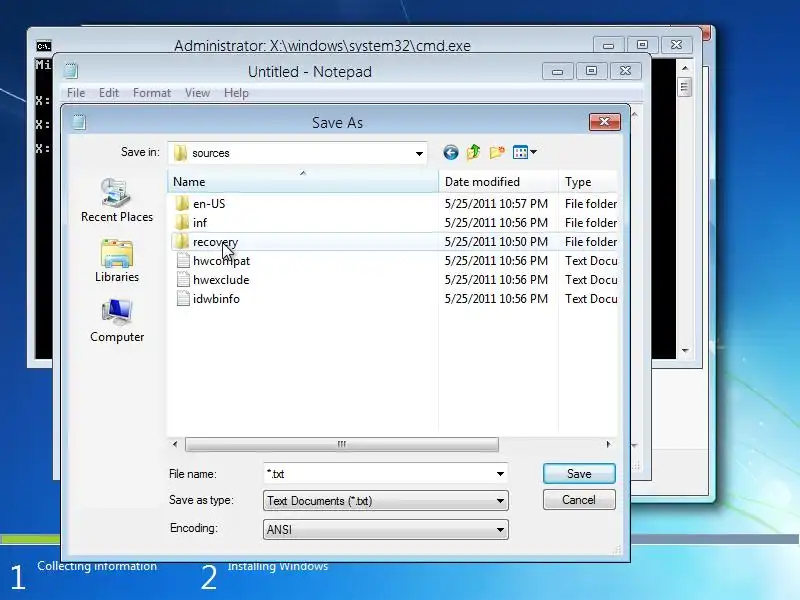Click the file list horizontal scrollbar thumb
Screen dimensions: 800x600
coord(342,444)
